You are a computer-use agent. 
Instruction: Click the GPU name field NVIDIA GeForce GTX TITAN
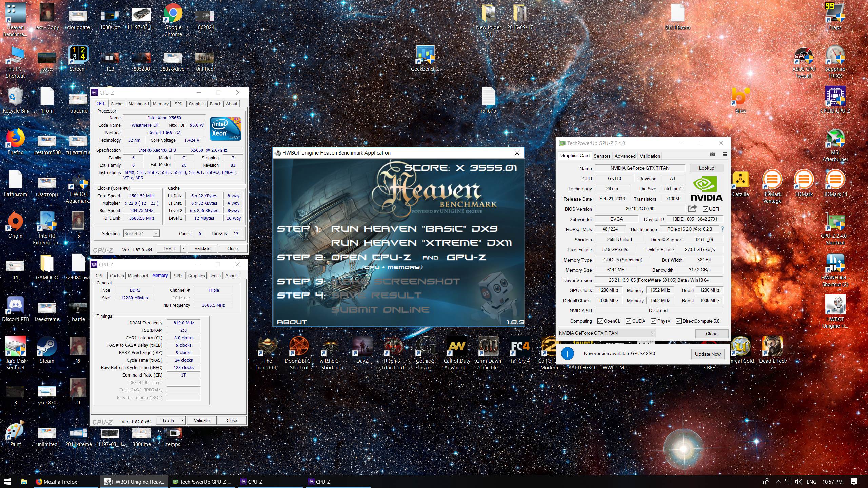pos(640,168)
